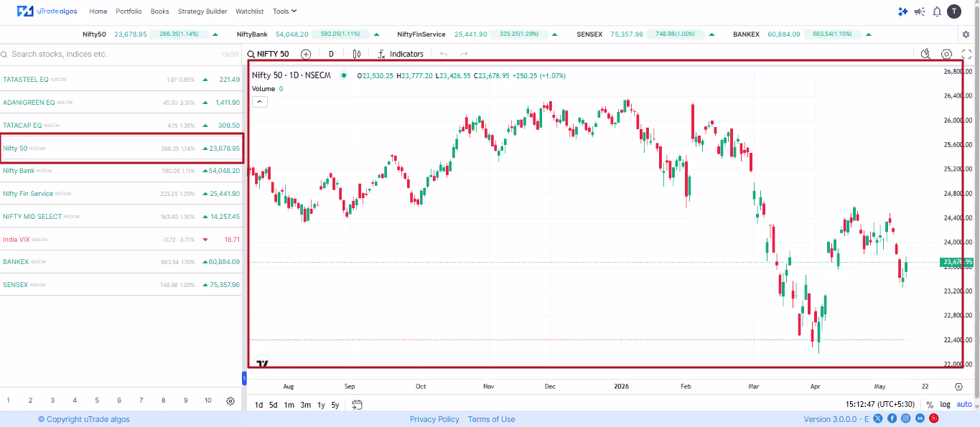The width and height of the screenshot is (980, 427).
Task: Expand the Tools dropdown menu
Action: click(x=285, y=11)
